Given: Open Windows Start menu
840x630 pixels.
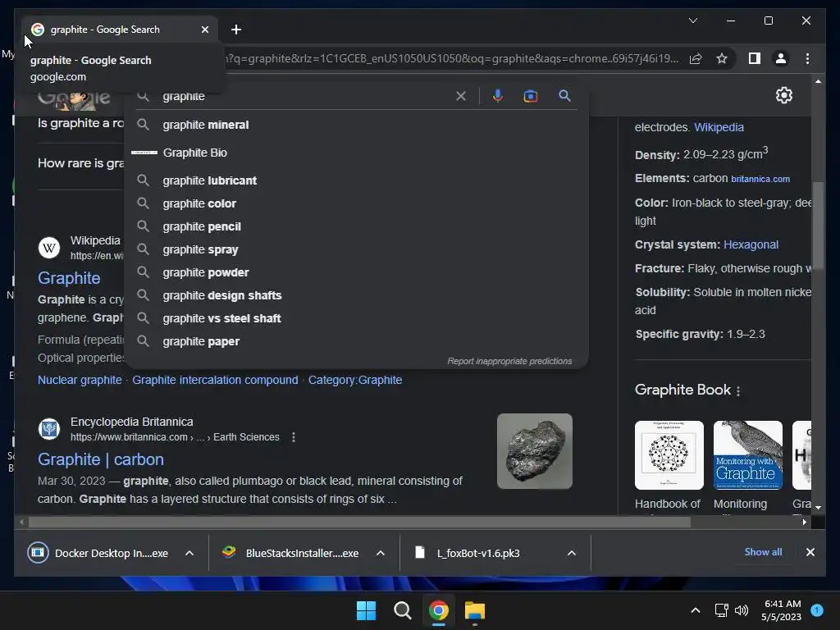Looking at the screenshot, I should [367, 610].
